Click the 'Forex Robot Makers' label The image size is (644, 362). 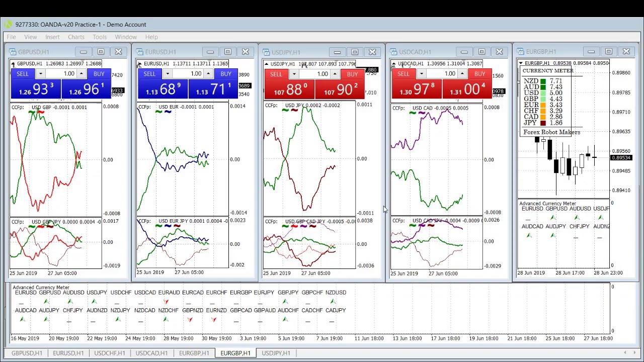click(x=551, y=132)
